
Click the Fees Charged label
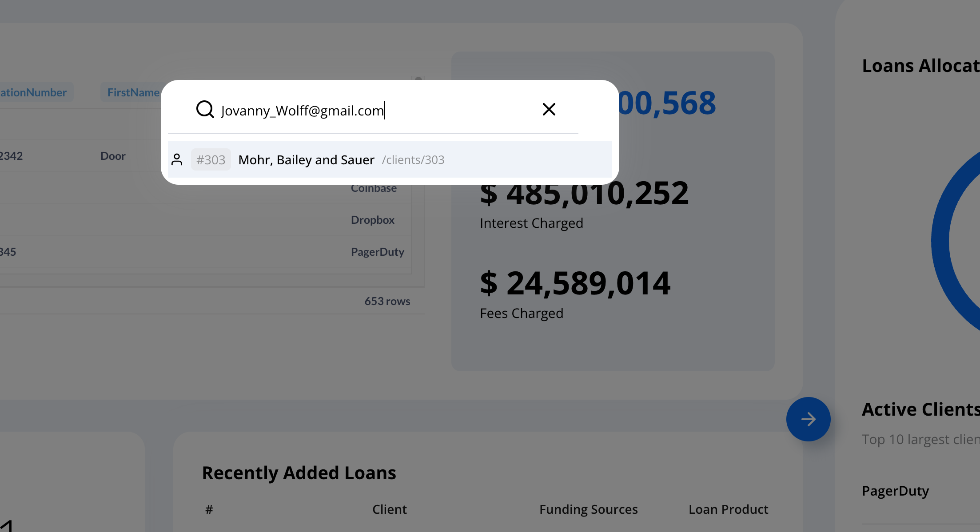pos(522,313)
